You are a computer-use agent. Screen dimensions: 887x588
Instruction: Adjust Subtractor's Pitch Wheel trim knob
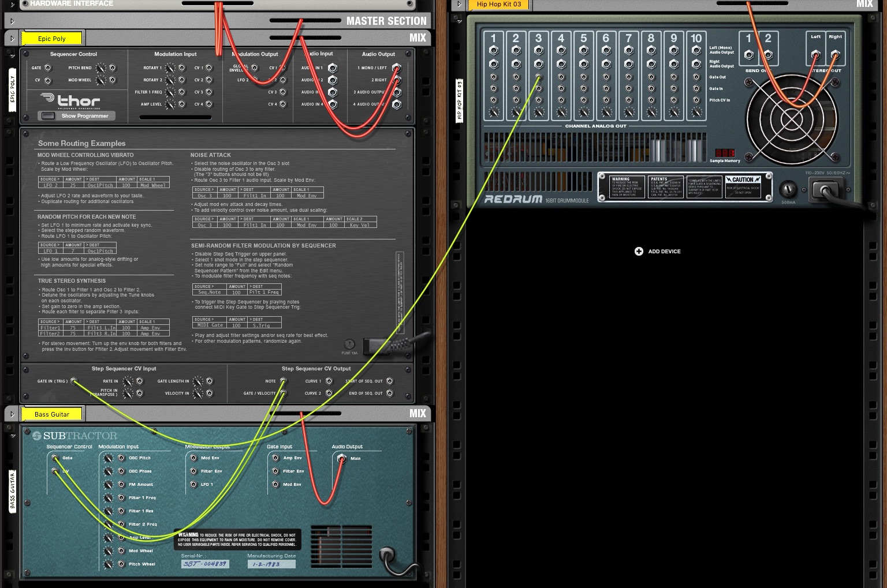click(109, 564)
